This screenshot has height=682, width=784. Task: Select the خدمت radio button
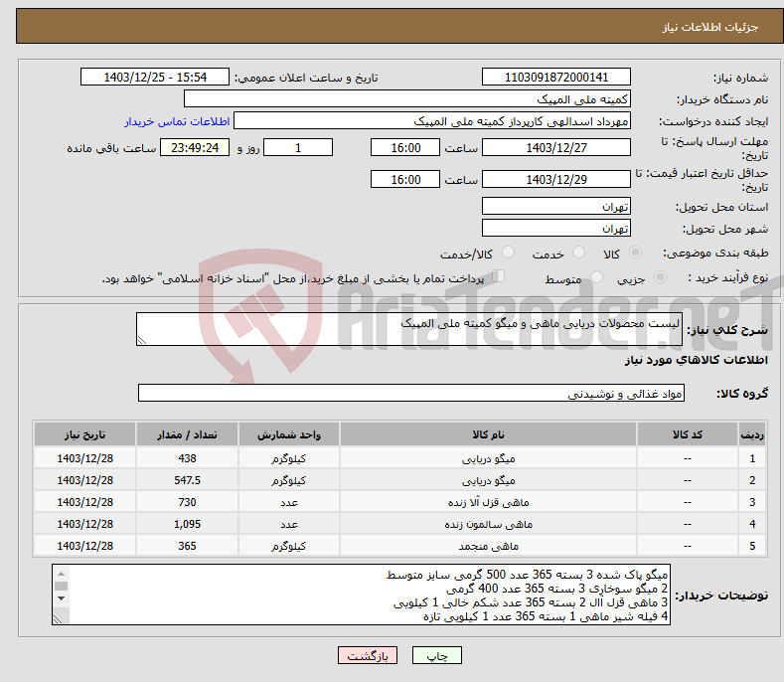coord(578,253)
